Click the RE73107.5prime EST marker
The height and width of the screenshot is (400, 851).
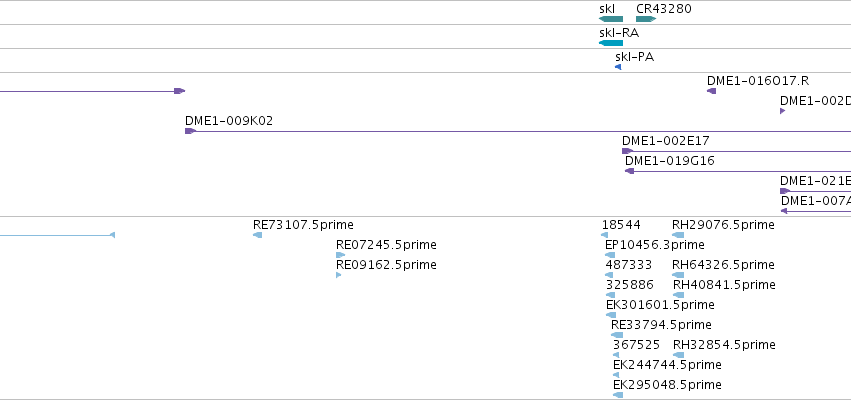click(257, 235)
